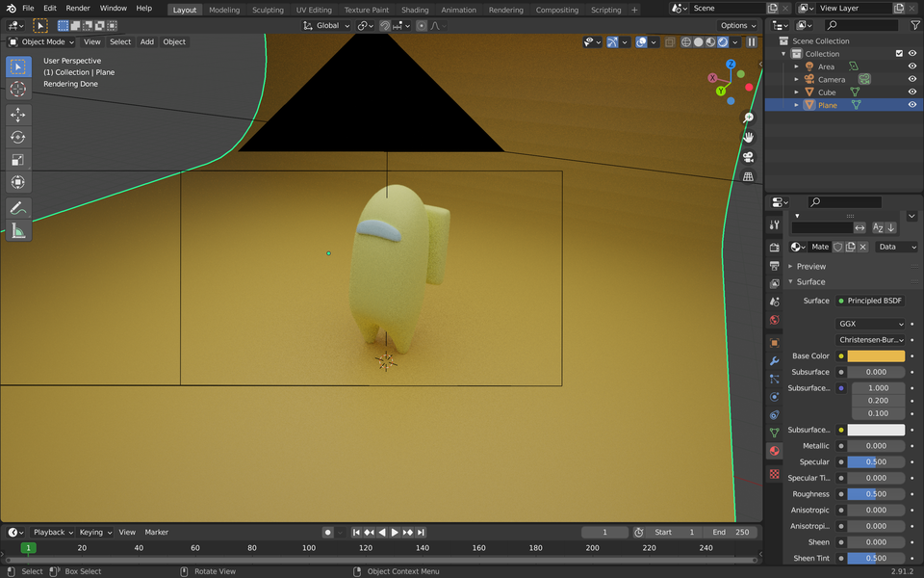Open the Tool settings properties tab

coord(774,224)
